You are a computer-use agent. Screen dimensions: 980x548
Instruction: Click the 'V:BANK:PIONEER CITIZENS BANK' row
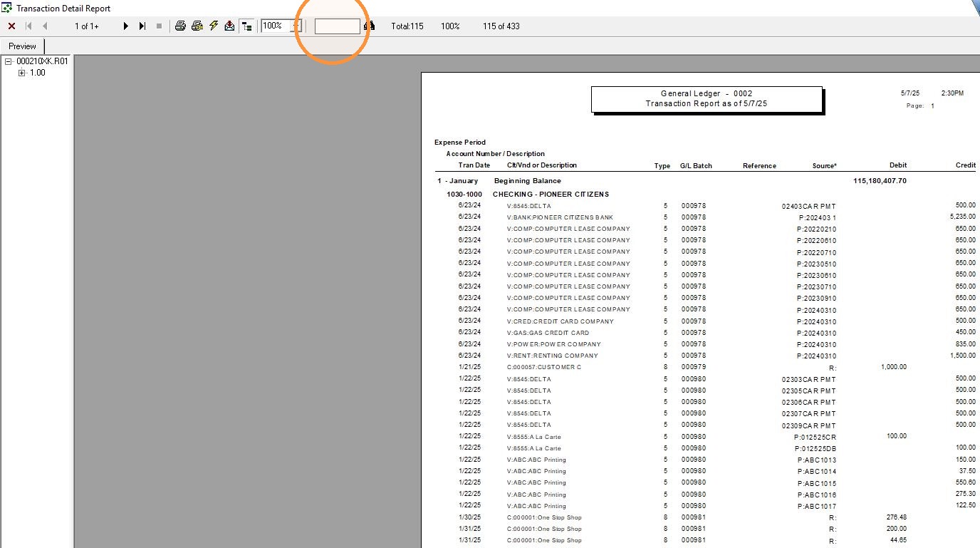coord(560,217)
